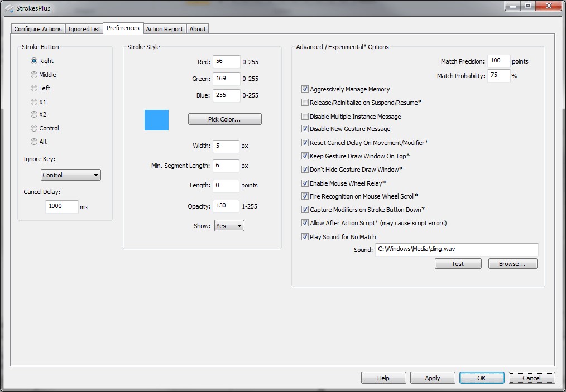Open Help for preferences

click(x=383, y=378)
